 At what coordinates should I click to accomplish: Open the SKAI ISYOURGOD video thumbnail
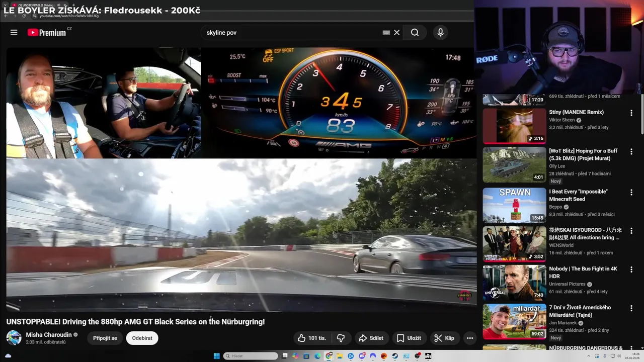pos(514,244)
